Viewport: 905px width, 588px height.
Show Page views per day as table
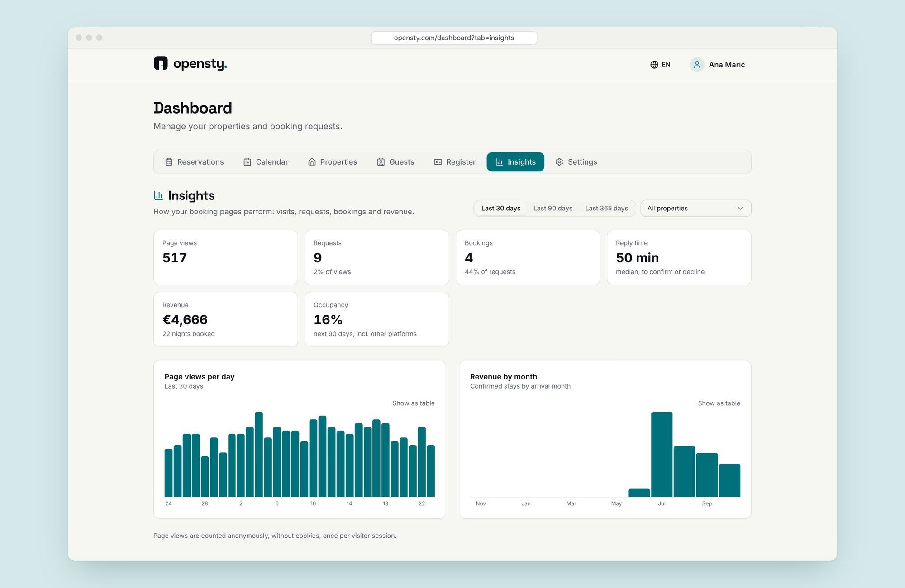[x=413, y=403]
